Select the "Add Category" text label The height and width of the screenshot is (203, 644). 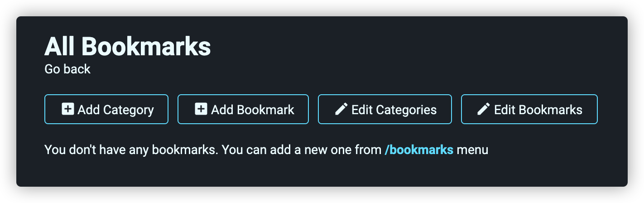[x=115, y=110]
